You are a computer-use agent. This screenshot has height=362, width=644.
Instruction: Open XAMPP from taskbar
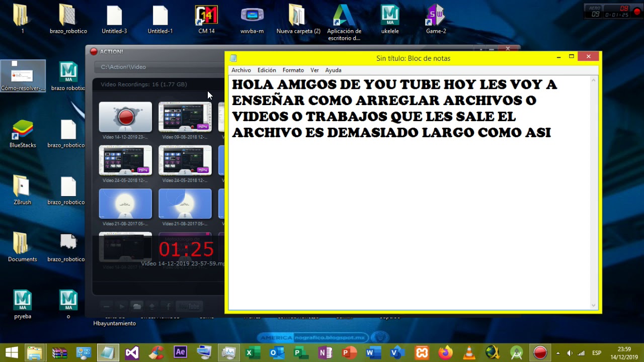pyautogui.click(x=421, y=352)
